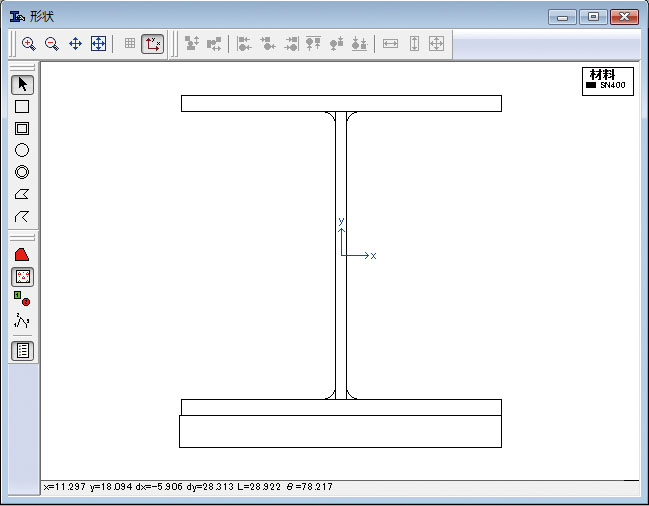Select the arrow pointer tool
The height and width of the screenshot is (506, 649).
click(x=22, y=85)
